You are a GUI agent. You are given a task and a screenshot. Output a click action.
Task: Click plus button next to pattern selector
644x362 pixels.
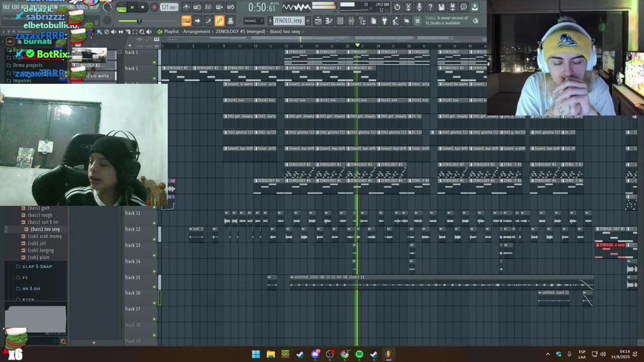tap(307, 21)
